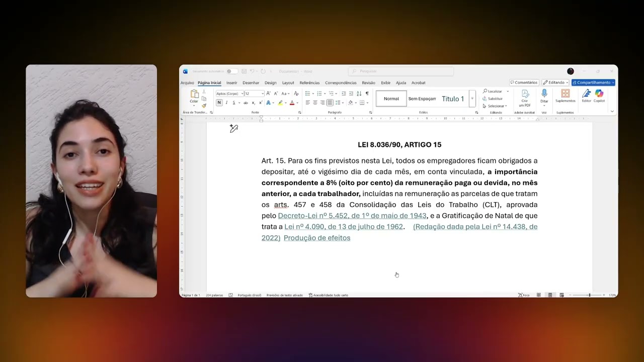Switch to the Referências tab
Viewport: 644px width, 362px height.
pyautogui.click(x=309, y=83)
